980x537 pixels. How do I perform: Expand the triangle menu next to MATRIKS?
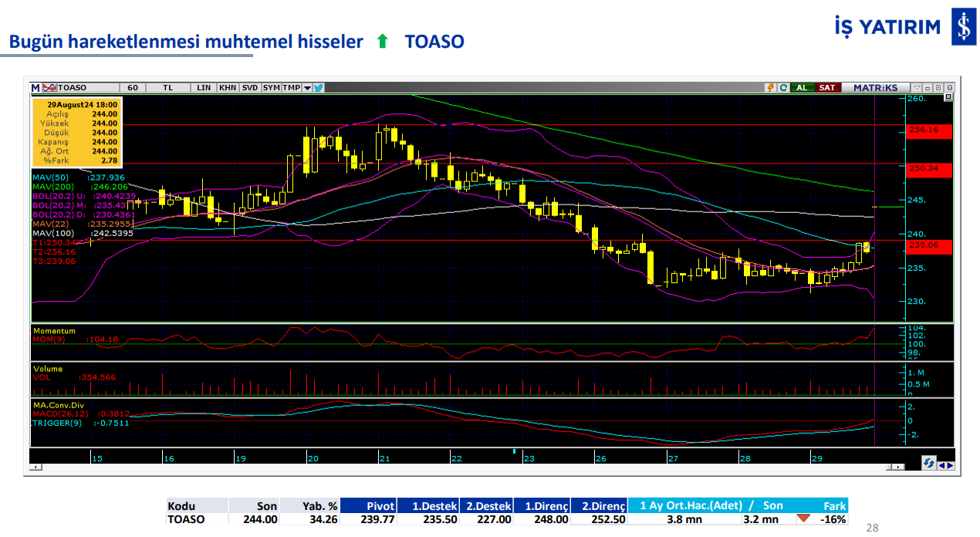pos(916,88)
